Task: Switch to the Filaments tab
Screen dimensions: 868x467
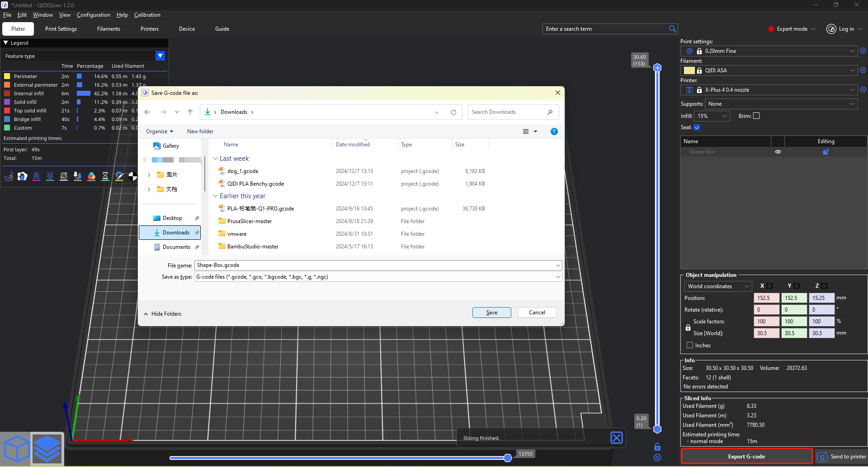Action: [x=108, y=29]
